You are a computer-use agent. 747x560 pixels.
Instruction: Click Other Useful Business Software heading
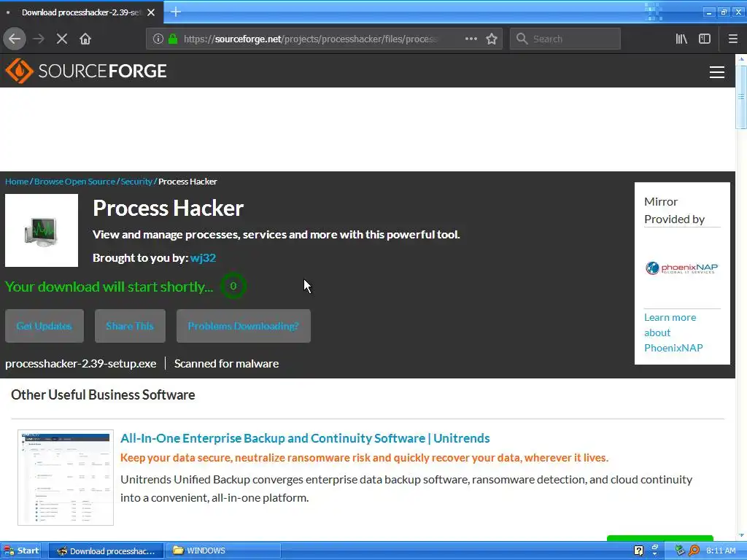click(x=103, y=394)
